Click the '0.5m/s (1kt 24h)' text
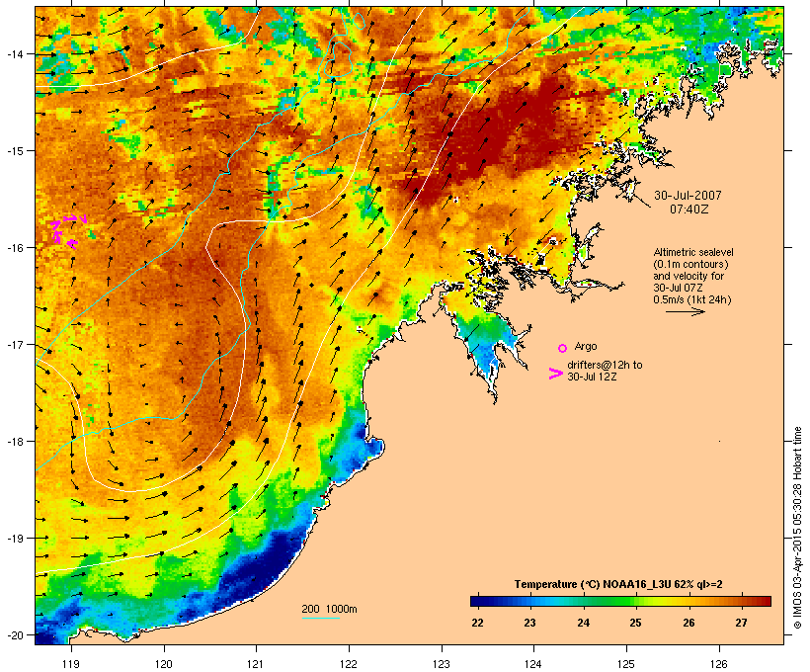The height and width of the screenshot is (672, 810). (x=692, y=299)
